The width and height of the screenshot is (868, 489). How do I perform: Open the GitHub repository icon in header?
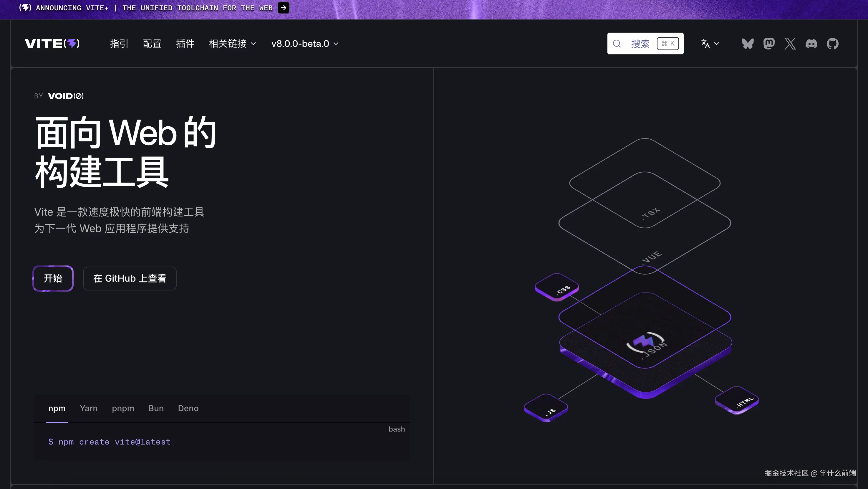[x=833, y=44]
